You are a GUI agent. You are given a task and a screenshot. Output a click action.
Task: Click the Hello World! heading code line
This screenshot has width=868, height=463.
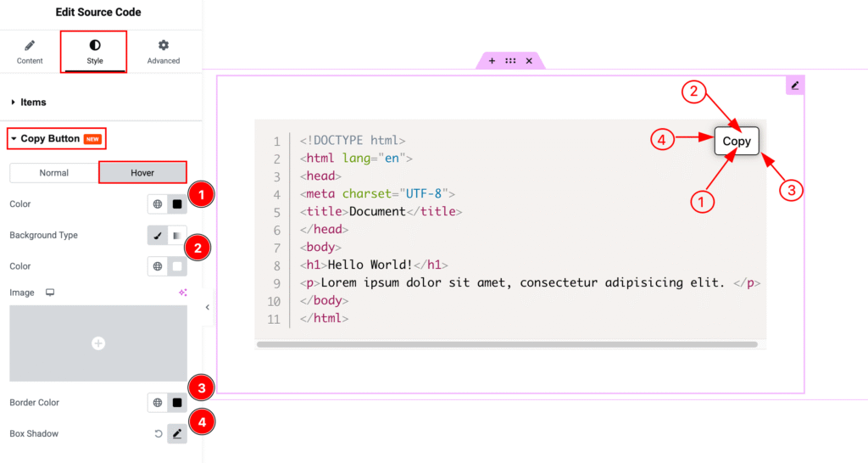[374, 265]
